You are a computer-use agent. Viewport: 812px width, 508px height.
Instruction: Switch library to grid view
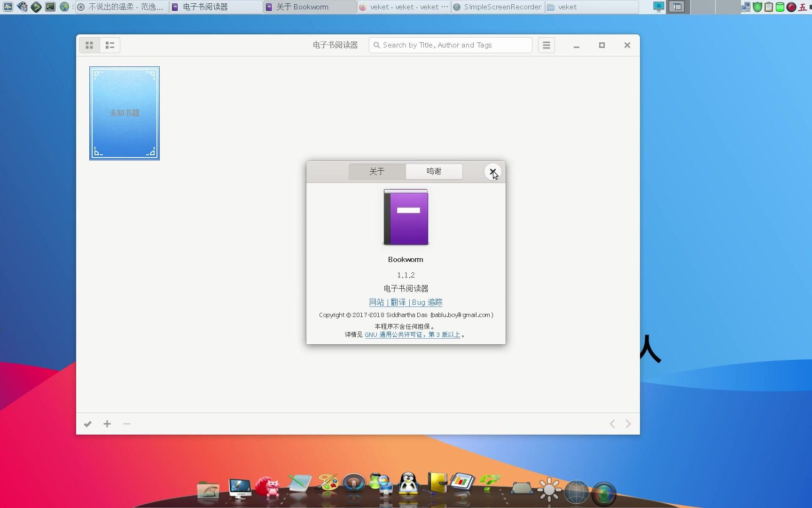[89, 45]
